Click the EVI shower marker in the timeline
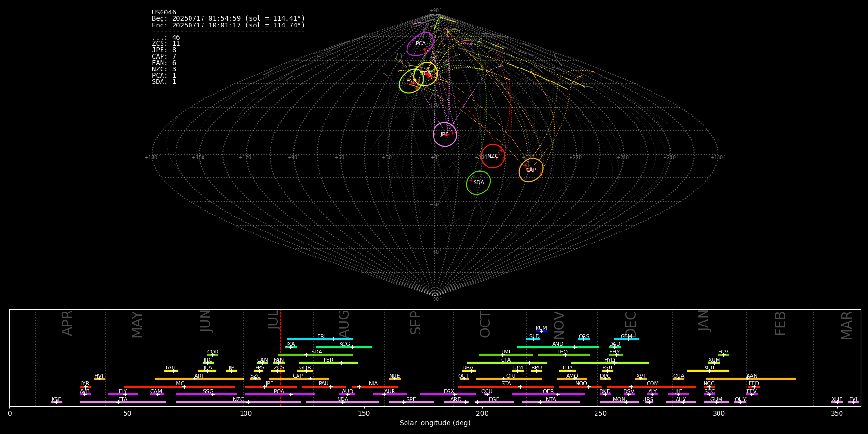Image resolution: width=868 pixels, height=434 pixels. pyautogui.click(x=854, y=402)
